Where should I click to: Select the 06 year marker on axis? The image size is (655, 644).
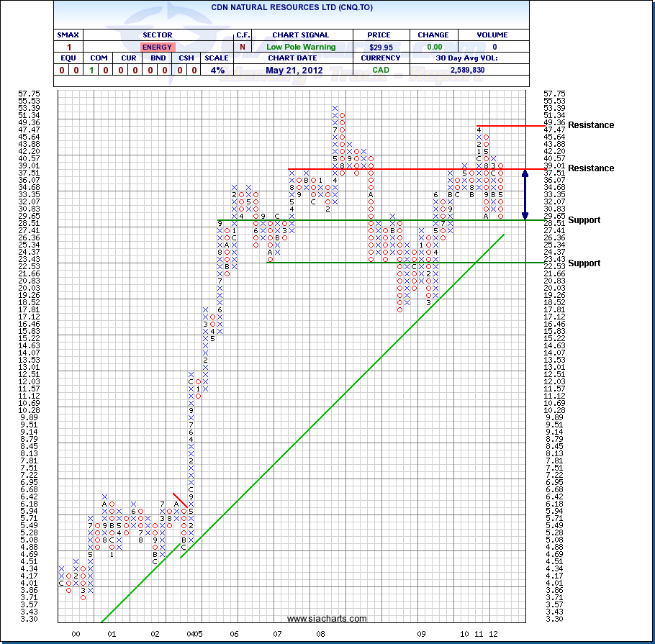(234, 634)
